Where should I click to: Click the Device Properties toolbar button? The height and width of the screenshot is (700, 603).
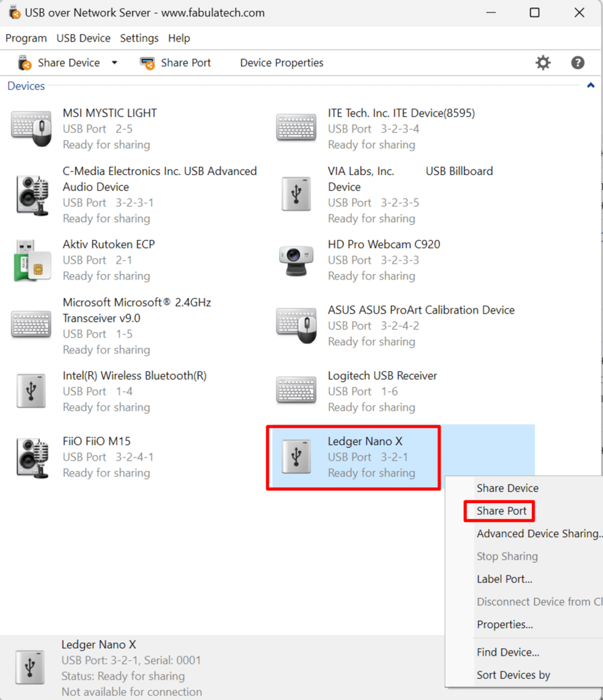point(282,63)
